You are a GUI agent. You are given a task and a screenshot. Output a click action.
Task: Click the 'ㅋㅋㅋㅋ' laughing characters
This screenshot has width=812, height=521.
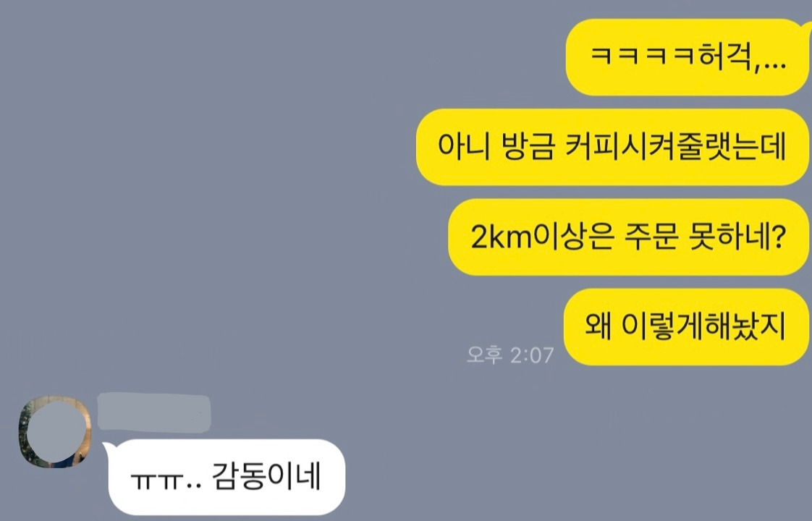[642, 56]
